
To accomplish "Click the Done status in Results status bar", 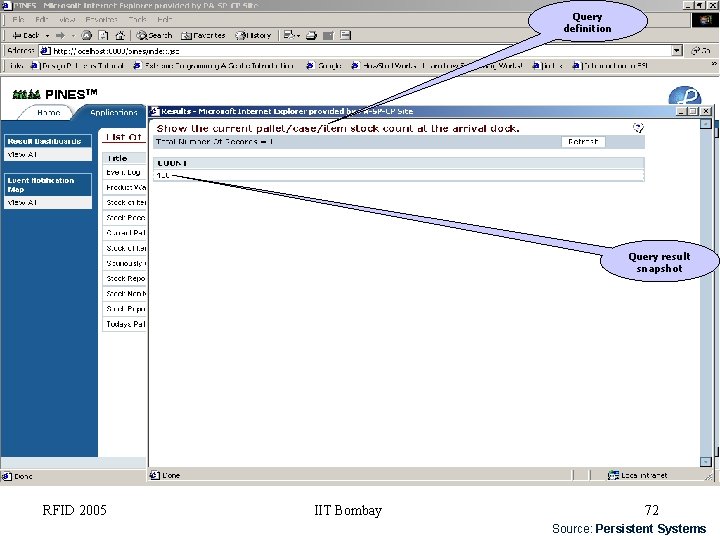I will click(165, 475).
